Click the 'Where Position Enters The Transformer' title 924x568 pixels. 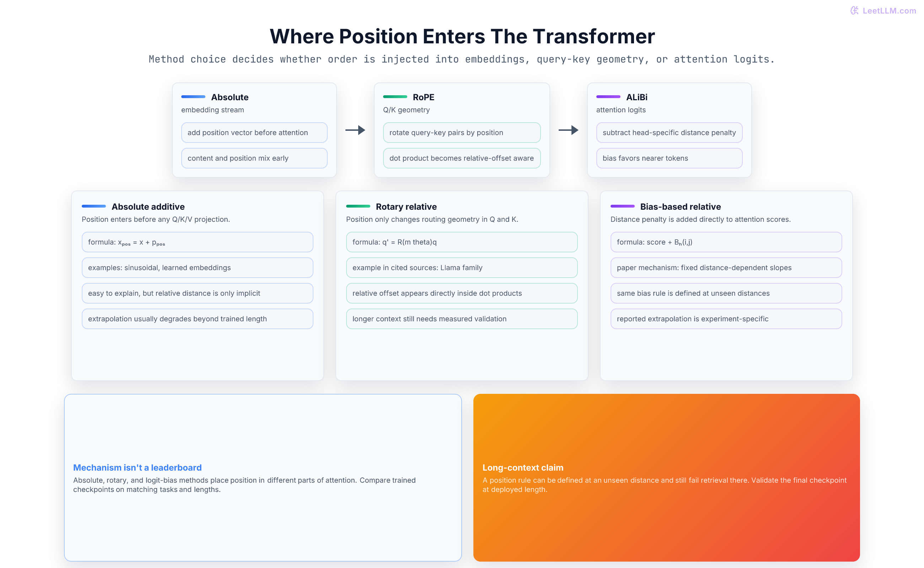pos(462,37)
